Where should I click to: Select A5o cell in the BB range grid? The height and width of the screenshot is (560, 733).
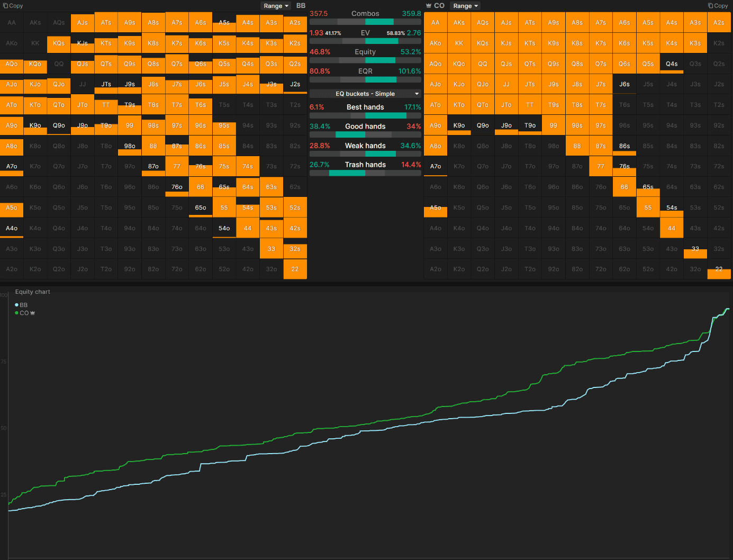(x=12, y=207)
